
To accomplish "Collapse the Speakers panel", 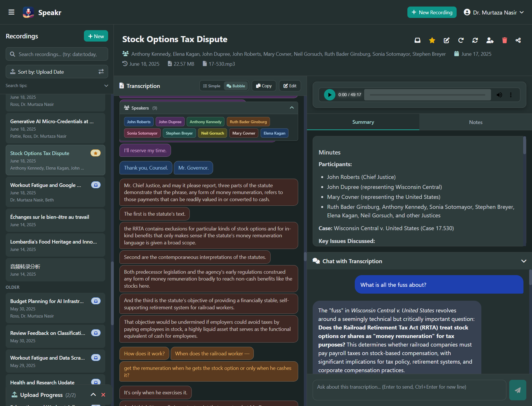I will click(292, 108).
